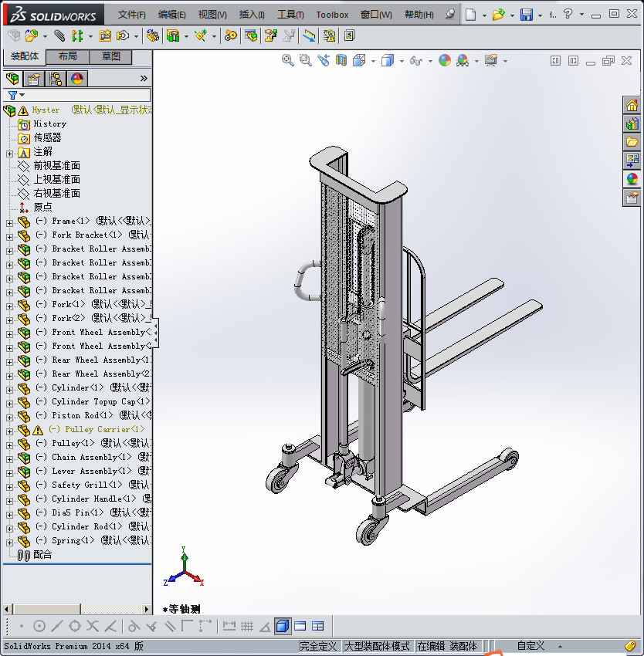The width and height of the screenshot is (644, 656).
Task: Click the tree horizontal scrollbar right arrow
Action: coord(146,609)
